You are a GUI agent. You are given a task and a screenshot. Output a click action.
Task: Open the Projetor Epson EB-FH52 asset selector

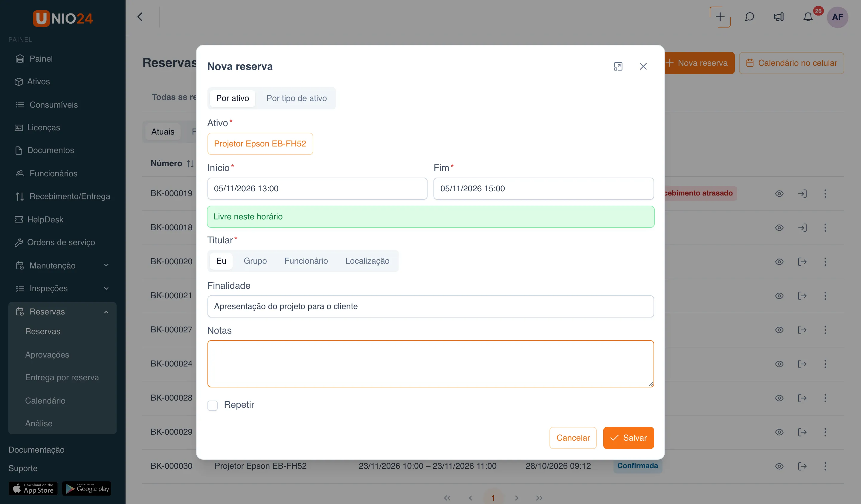coord(260,143)
